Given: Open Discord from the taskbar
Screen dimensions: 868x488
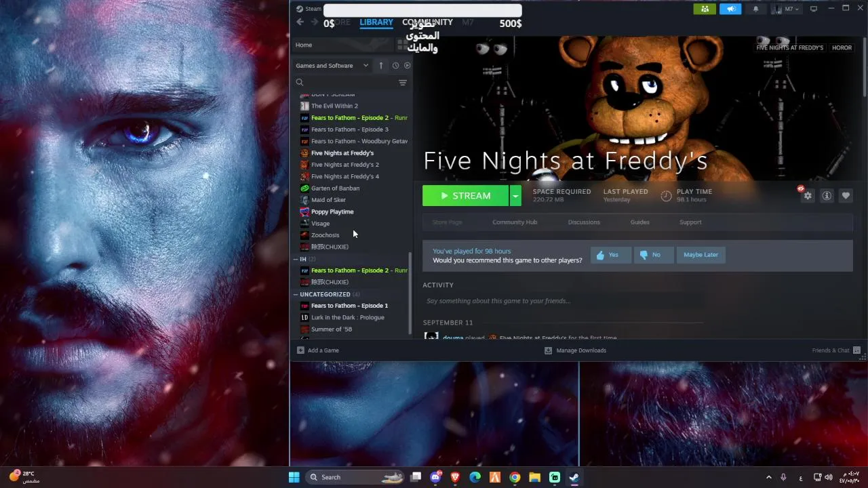Looking at the screenshot, I should click(435, 477).
